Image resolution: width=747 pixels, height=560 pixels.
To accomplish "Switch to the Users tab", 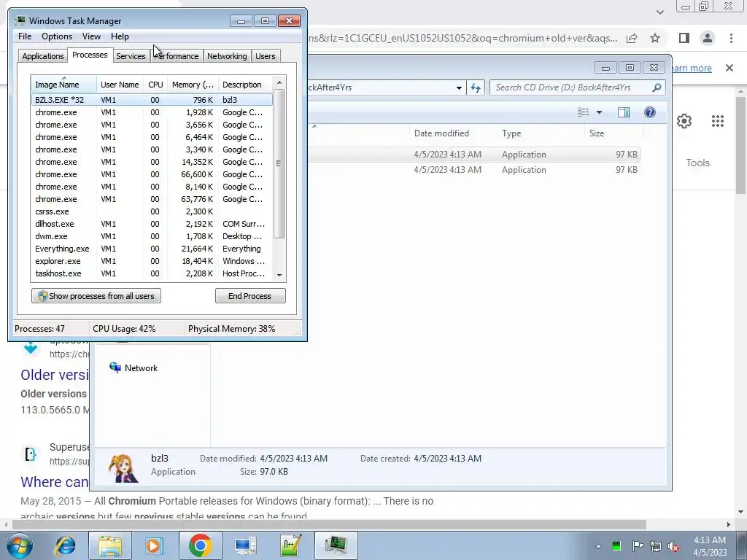I will click(265, 55).
